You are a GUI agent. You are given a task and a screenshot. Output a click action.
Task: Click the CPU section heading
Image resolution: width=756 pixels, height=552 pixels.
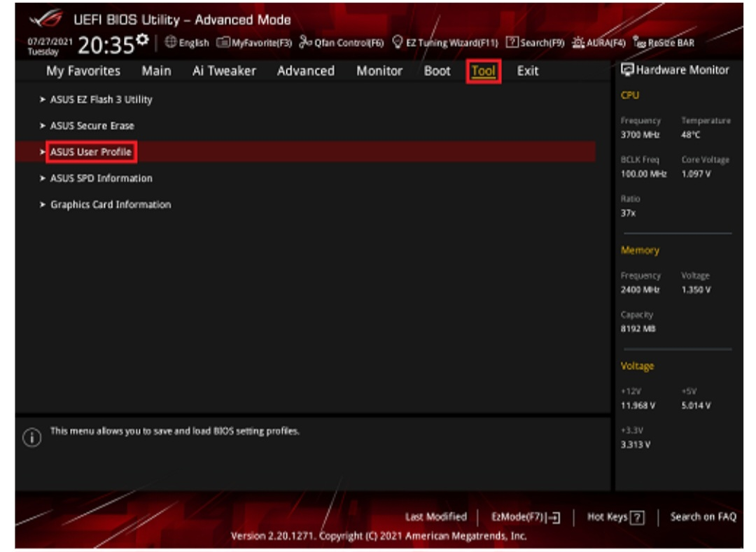coord(630,95)
